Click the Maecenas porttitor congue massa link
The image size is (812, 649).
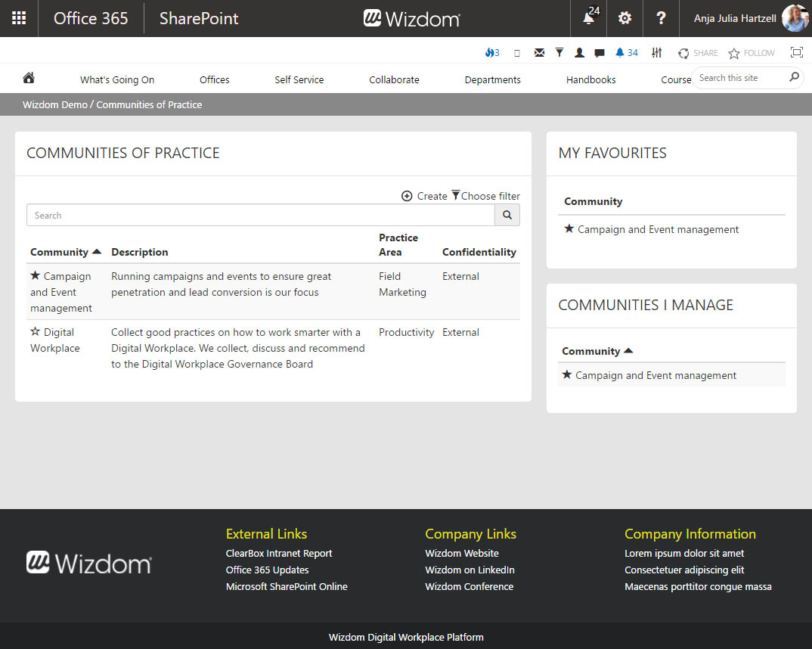698,586
